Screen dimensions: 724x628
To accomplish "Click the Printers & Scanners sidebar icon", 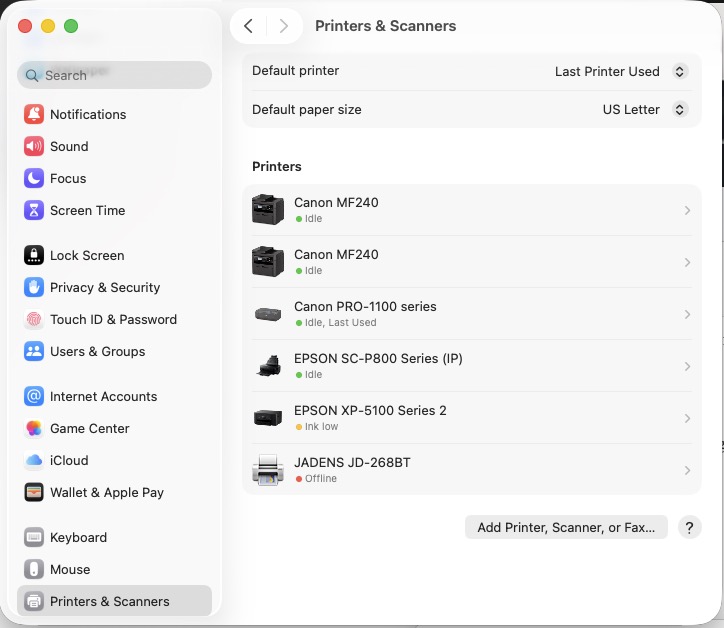I will tap(34, 601).
